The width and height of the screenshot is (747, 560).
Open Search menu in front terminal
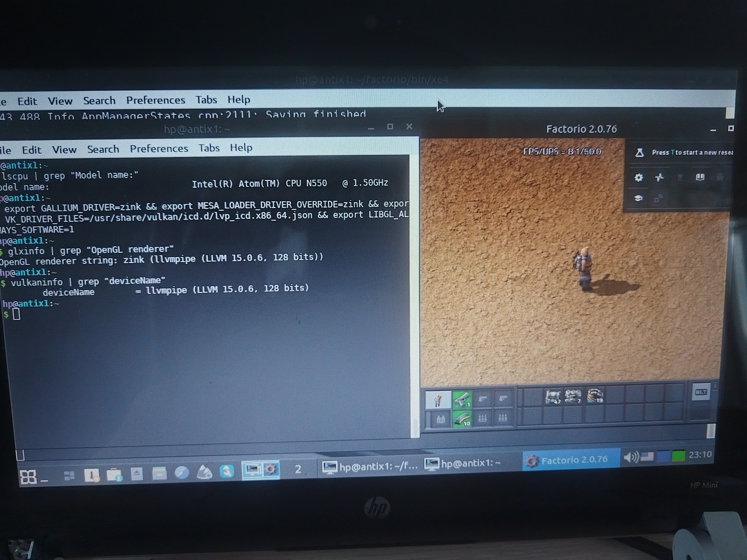(103, 149)
